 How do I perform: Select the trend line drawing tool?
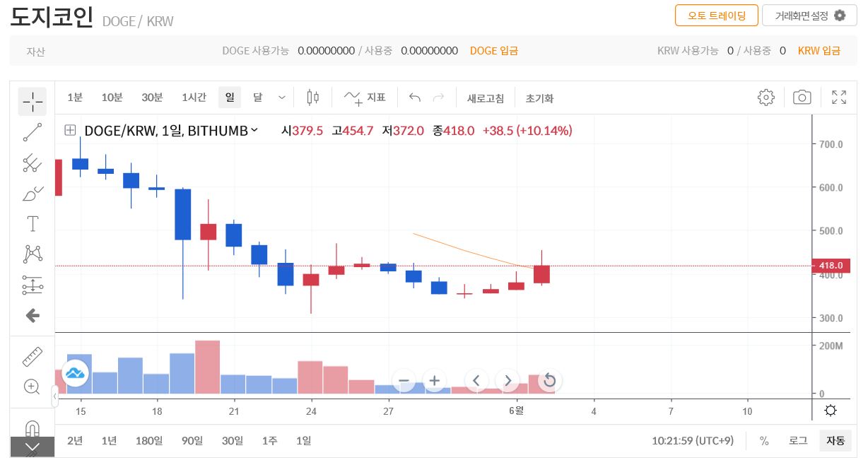coord(33,132)
